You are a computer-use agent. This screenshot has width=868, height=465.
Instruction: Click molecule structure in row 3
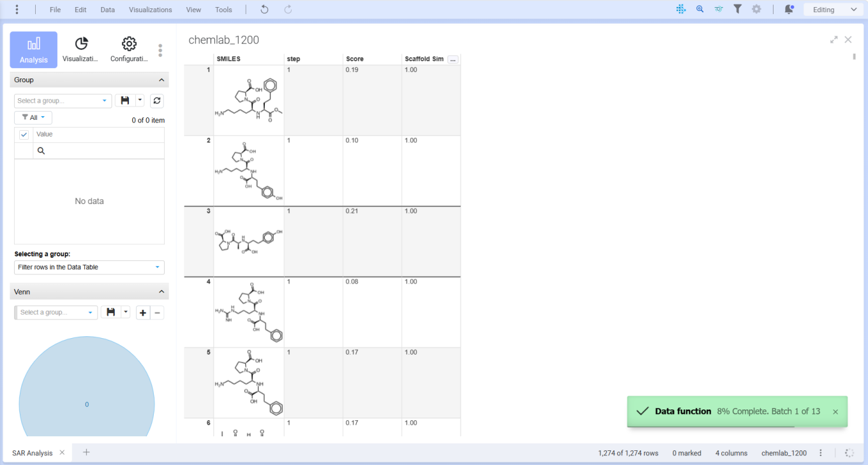pos(249,242)
